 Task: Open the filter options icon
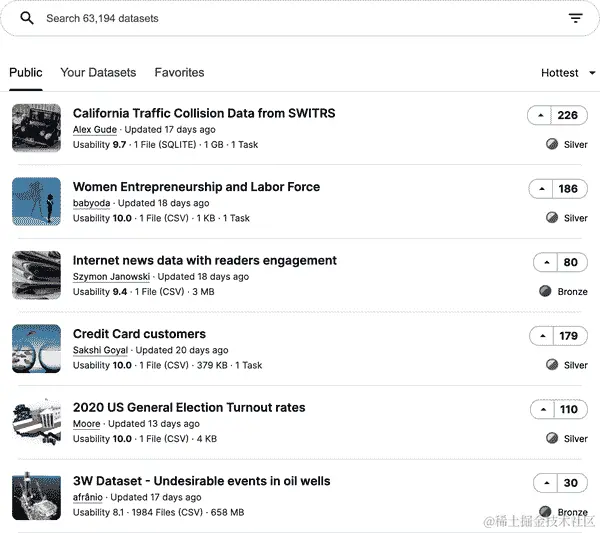575,18
